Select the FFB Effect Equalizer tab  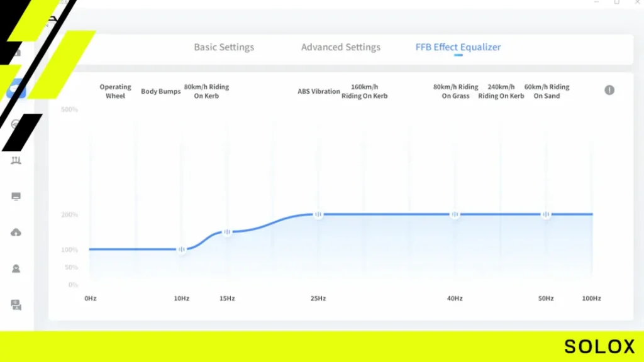point(458,47)
